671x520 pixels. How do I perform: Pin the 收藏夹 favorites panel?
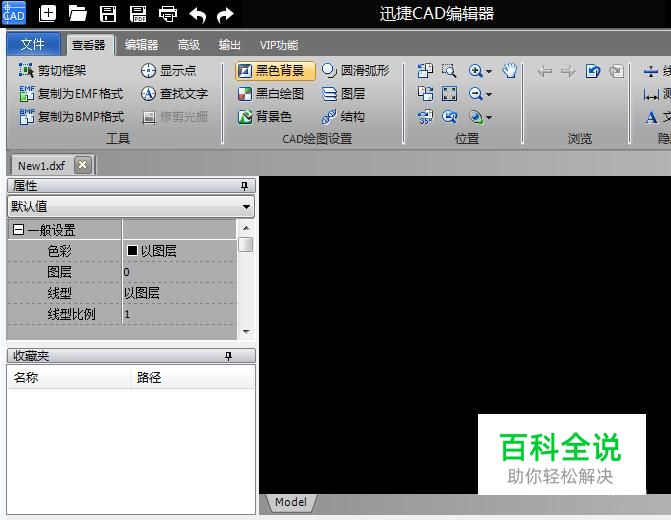[229, 356]
